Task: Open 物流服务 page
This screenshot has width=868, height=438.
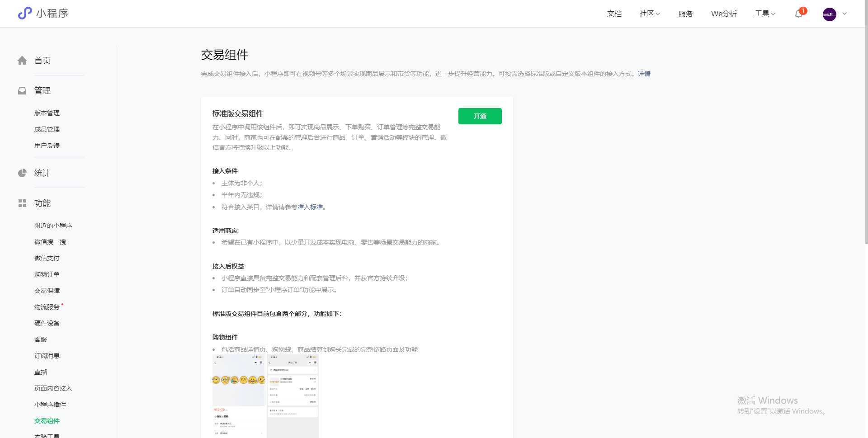Action: point(47,307)
